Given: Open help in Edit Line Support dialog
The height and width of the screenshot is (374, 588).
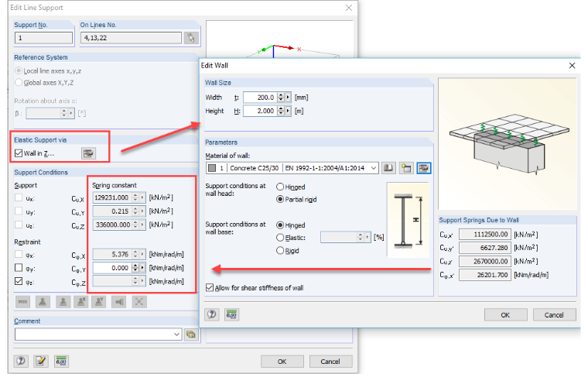Looking at the screenshot, I should coord(21,362).
